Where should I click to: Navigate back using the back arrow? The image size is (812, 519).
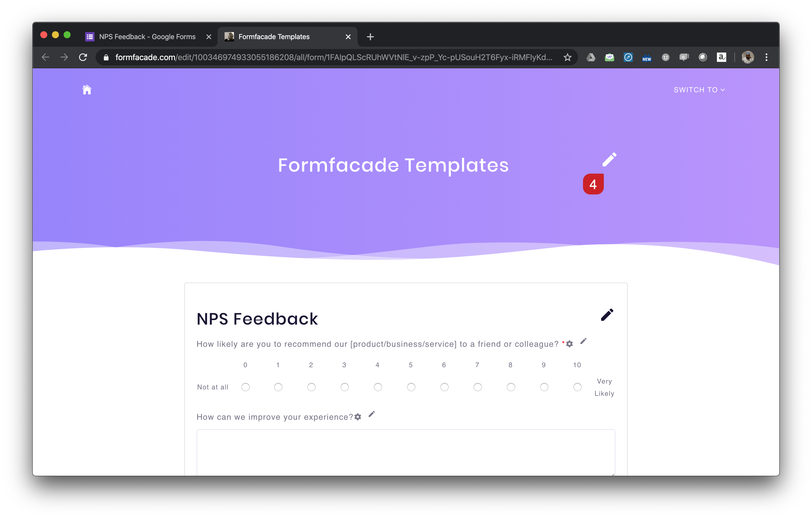point(45,58)
